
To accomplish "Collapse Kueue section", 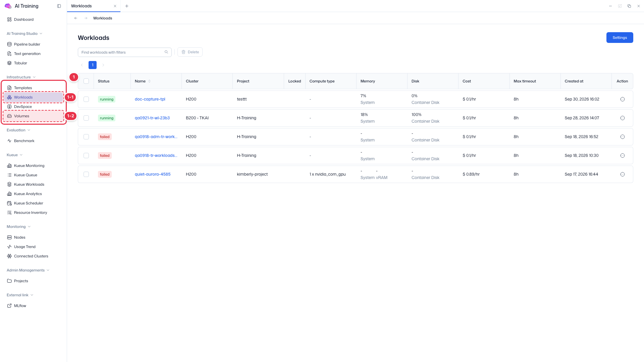I will pos(15,155).
